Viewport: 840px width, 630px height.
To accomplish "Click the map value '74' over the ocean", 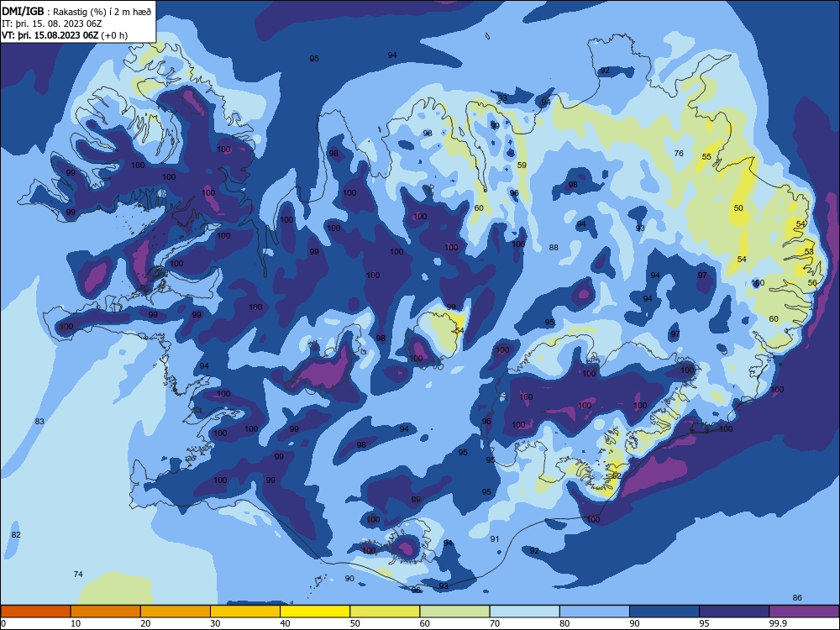I will coord(78,575).
